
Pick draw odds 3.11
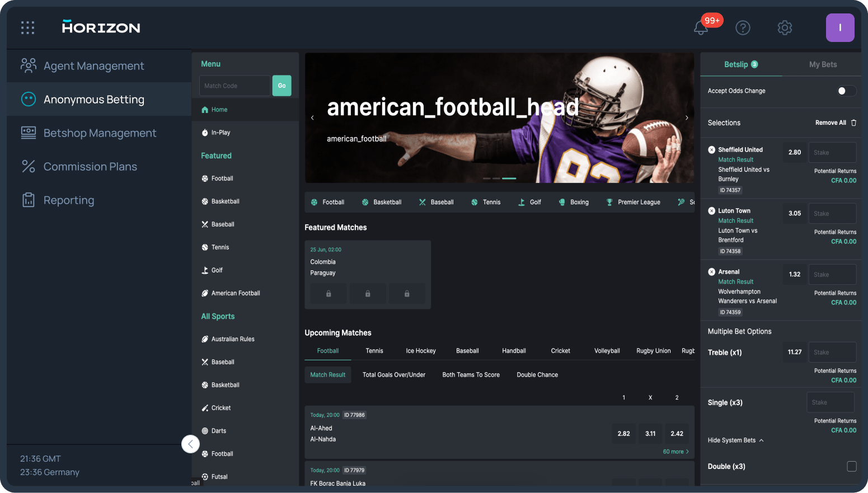[x=650, y=434]
